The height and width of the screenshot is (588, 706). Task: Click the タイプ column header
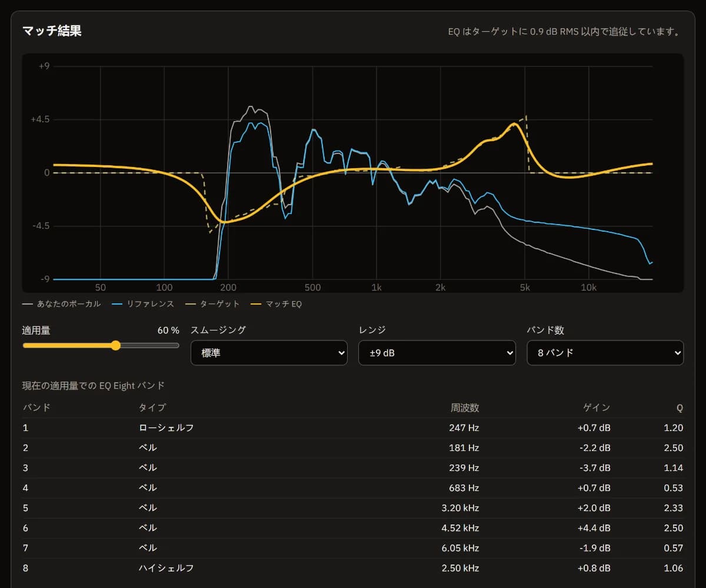pos(152,407)
